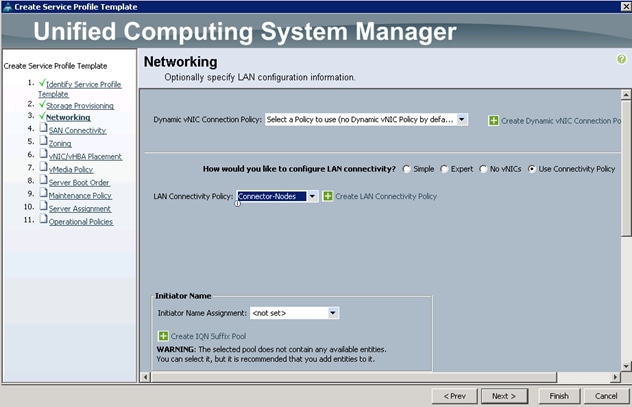Image resolution: width=632 pixels, height=407 pixels.
Task: Click the page icon next to vNIC/vHBA Placement step
Action: 44,154
